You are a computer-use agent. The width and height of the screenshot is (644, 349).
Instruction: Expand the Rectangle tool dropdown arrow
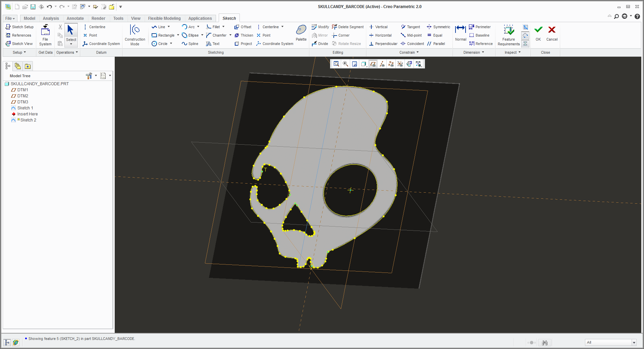(178, 35)
